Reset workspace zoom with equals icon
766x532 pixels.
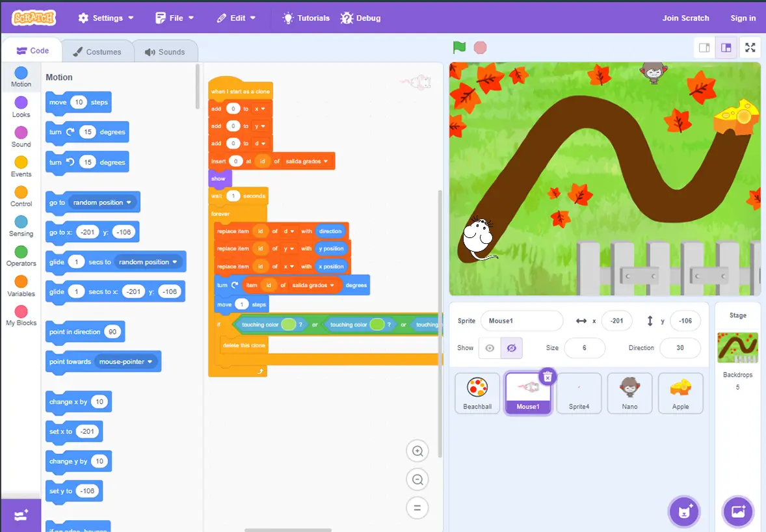point(417,508)
